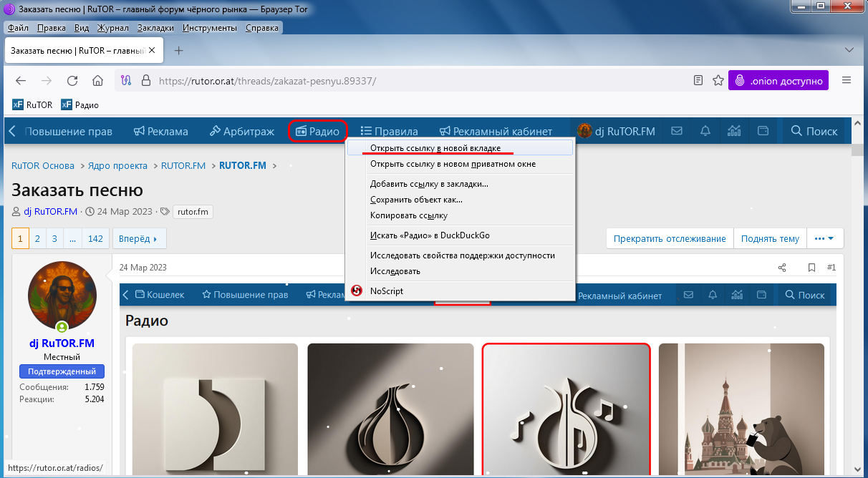The height and width of the screenshot is (478, 868).
Task: Open the Tor circuit display icon
Action: pos(127,80)
